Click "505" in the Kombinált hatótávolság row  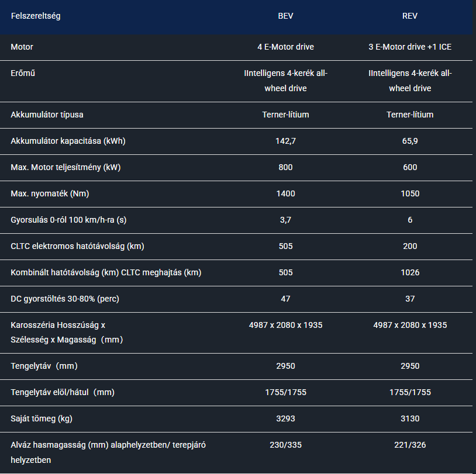pos(286,273)
